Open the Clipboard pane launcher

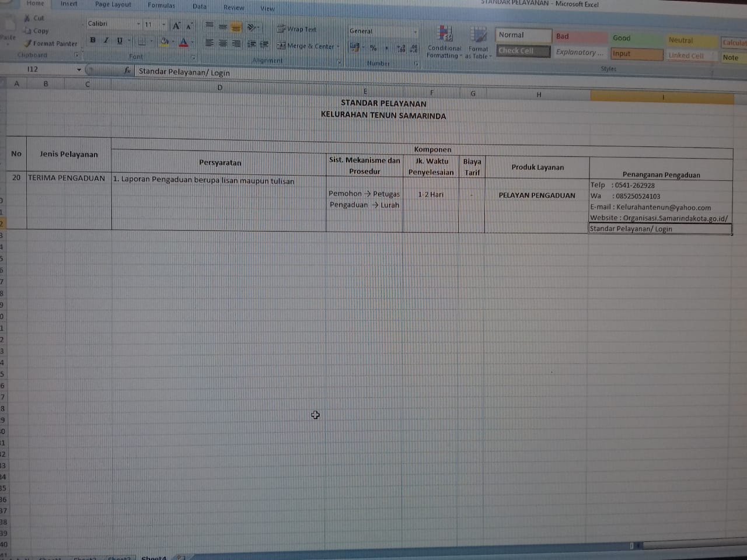click(76, 55)
